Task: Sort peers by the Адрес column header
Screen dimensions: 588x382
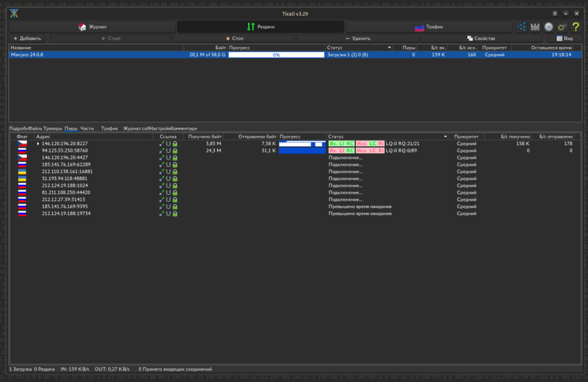Action: click(x=94, y=137)
